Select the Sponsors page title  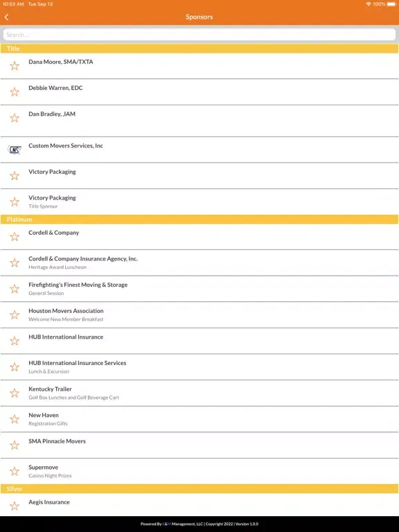199,17
